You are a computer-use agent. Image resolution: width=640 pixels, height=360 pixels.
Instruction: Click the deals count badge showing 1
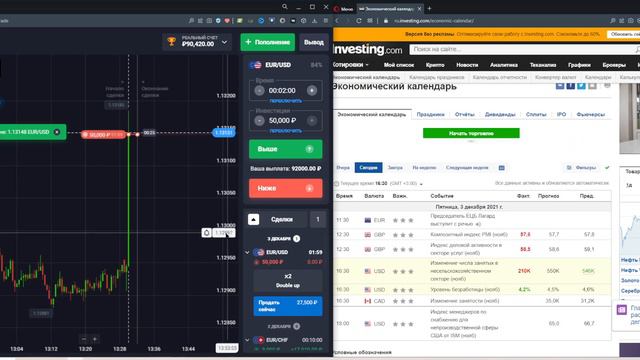318,220
